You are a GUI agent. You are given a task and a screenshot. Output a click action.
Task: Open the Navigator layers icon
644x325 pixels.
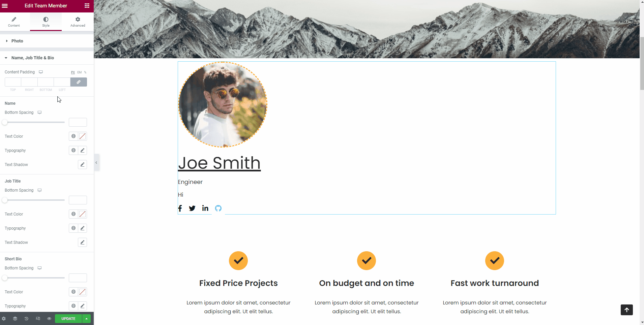[15, 319]
